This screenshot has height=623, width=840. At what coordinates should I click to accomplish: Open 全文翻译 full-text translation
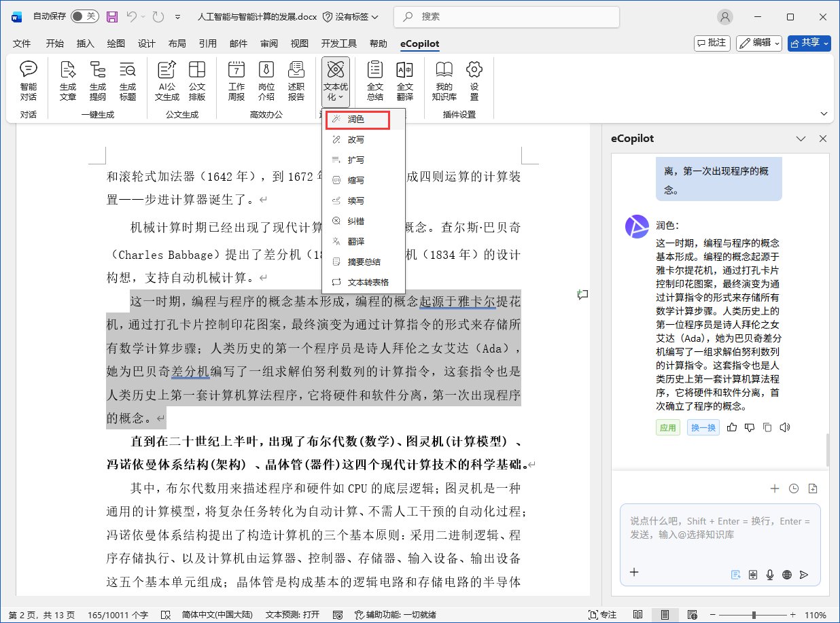(x=404, y=81)
